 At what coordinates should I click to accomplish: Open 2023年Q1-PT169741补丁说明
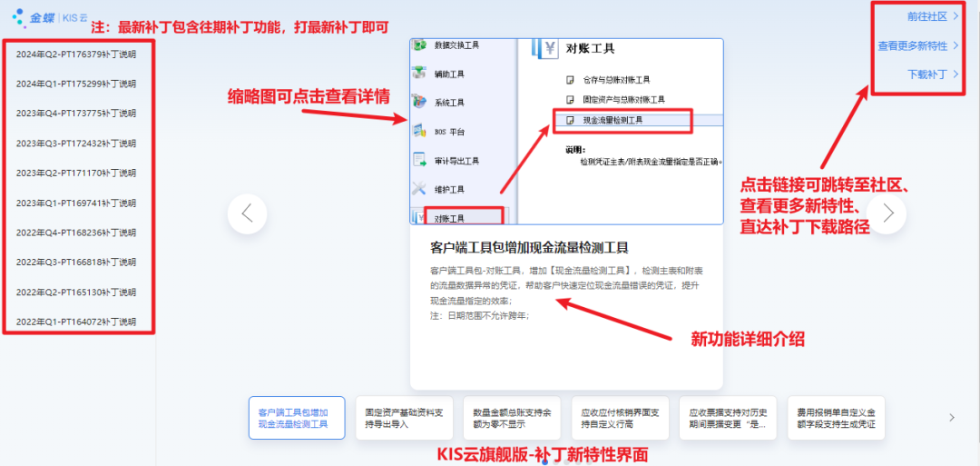[x=76, y=203]
